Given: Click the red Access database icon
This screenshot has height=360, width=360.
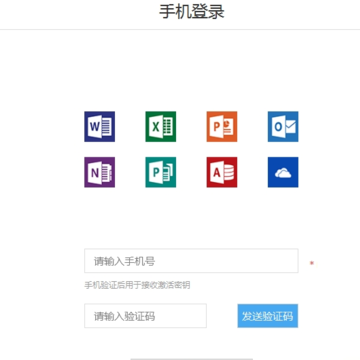Looking at the screenshot, I should click(222, 172).
